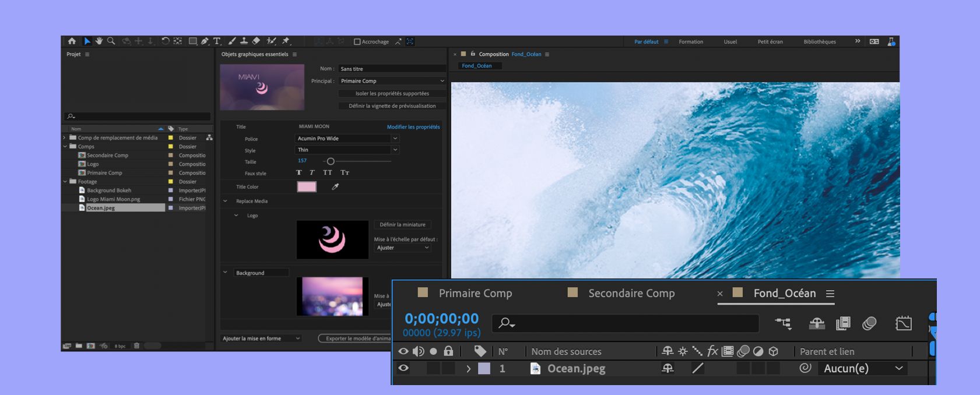Open Objets graphiques essentiels panel menu
This screenshot has width=980, height=395.
[294, 54]
